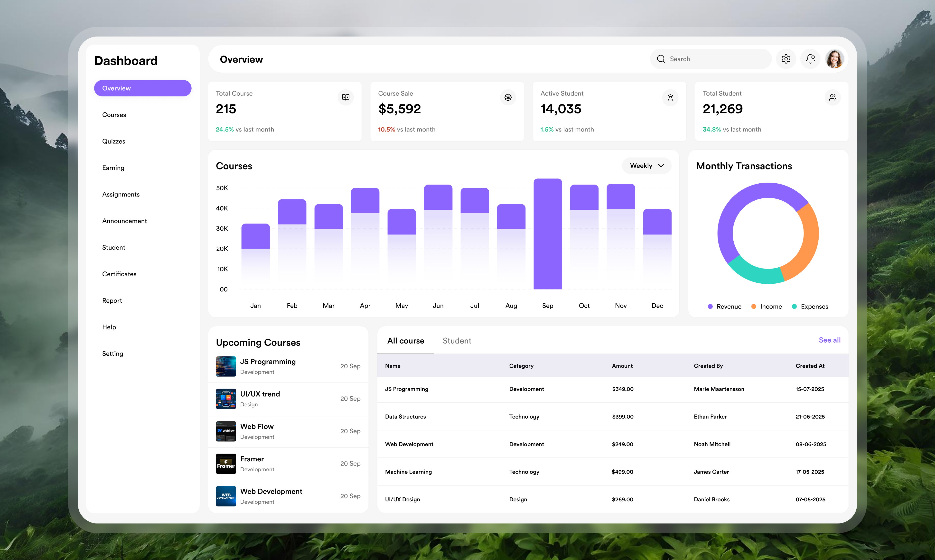Sort table by Name column header

393,366
